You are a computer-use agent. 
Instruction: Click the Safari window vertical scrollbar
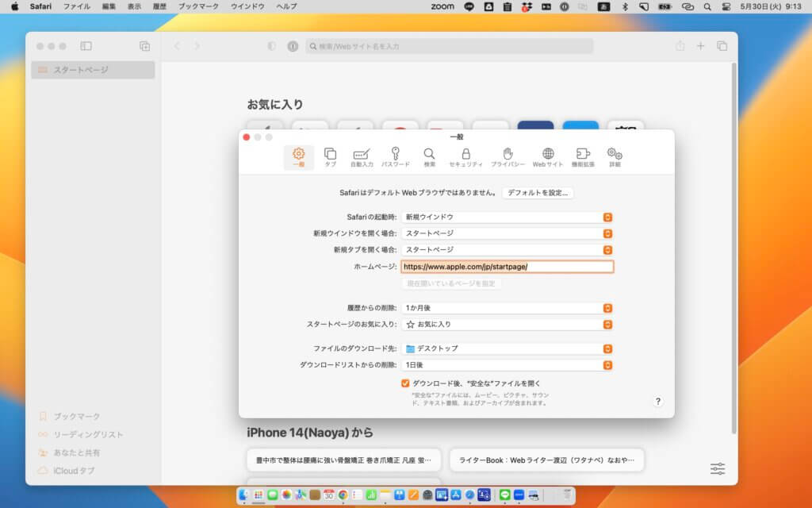click(x=733, y=248)
